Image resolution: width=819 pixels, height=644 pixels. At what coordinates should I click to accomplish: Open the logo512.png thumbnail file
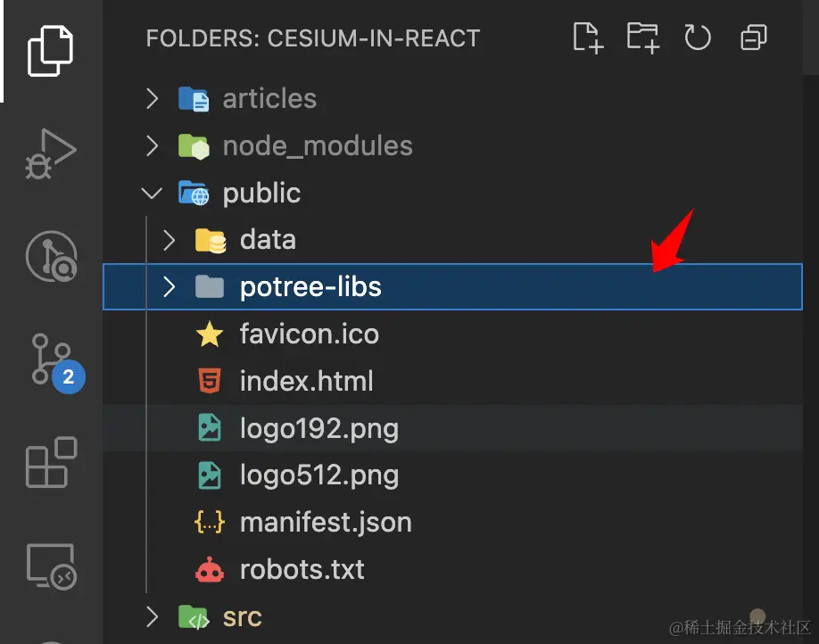point(318,475)
